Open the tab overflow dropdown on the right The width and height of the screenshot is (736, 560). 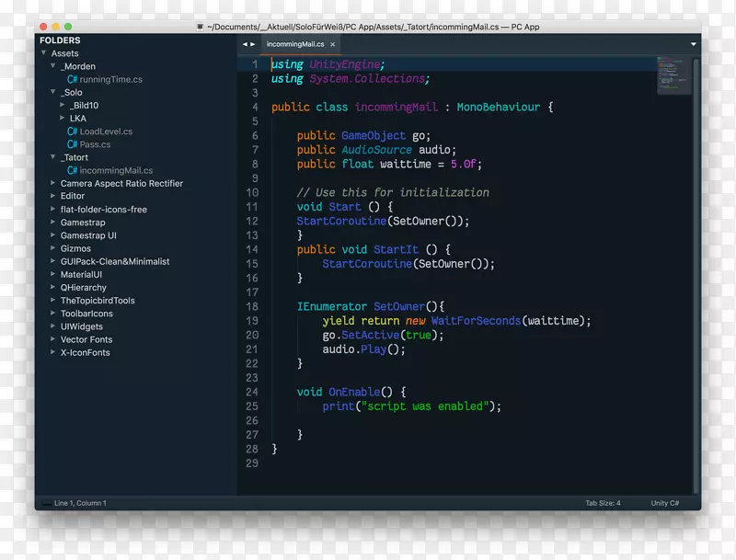693,43
